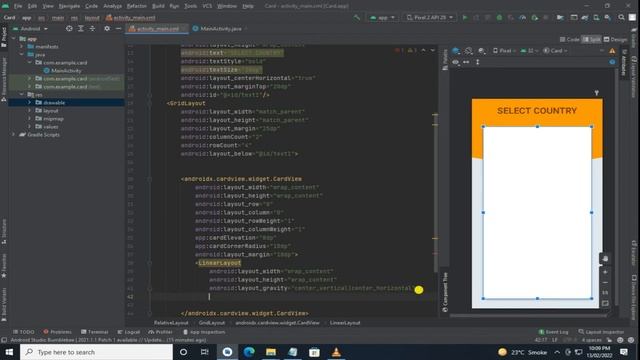Open the File menu
The image size is (640, 360).
coord(18,6)
